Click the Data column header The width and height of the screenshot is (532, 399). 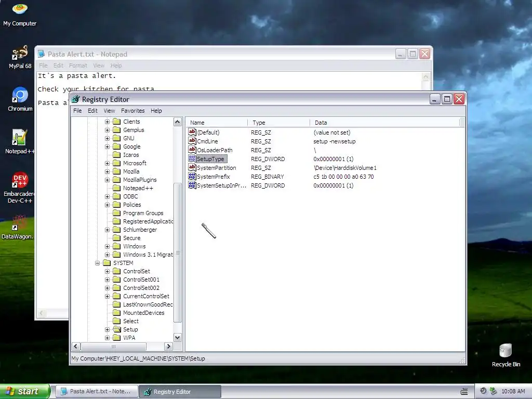click(x=385, y=123)
